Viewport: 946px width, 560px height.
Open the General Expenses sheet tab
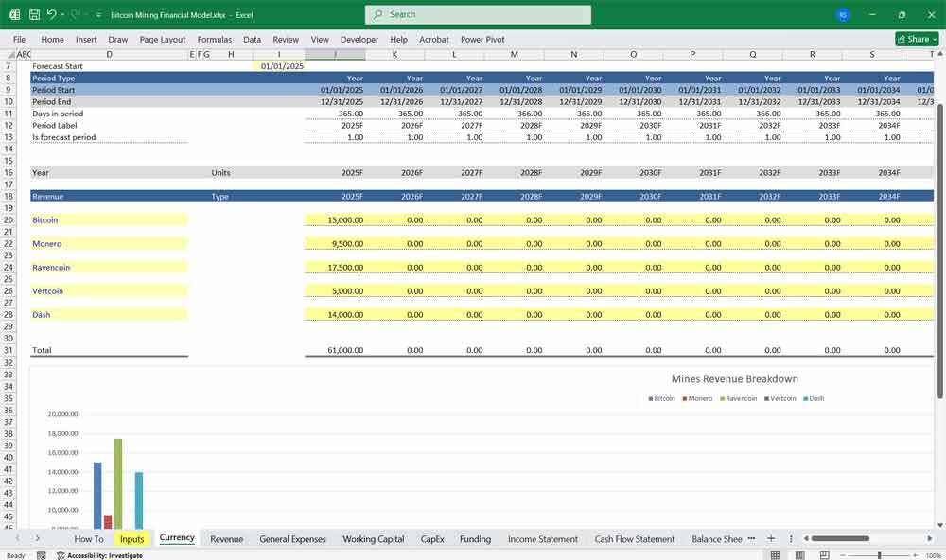click(292, 539)
